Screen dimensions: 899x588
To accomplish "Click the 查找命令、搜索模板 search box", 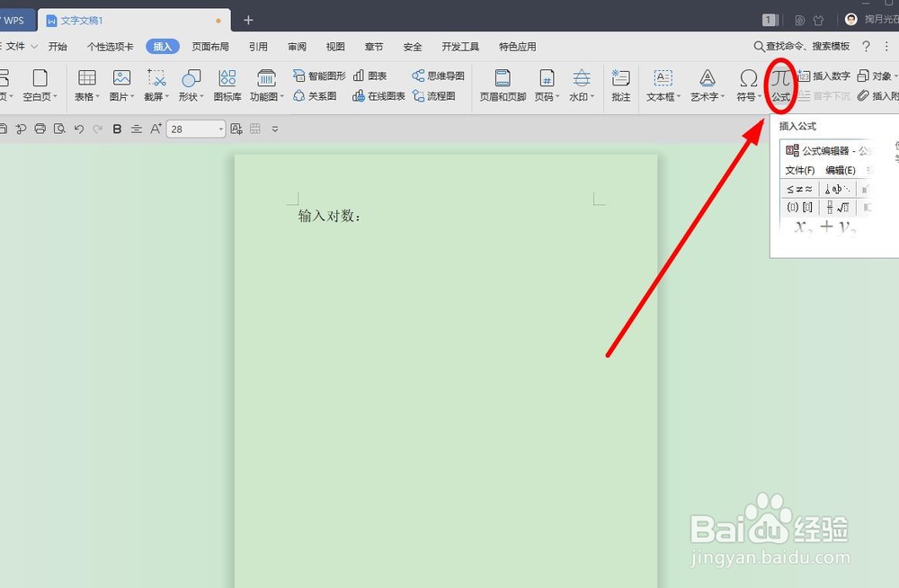I will [x=802, y=47].
